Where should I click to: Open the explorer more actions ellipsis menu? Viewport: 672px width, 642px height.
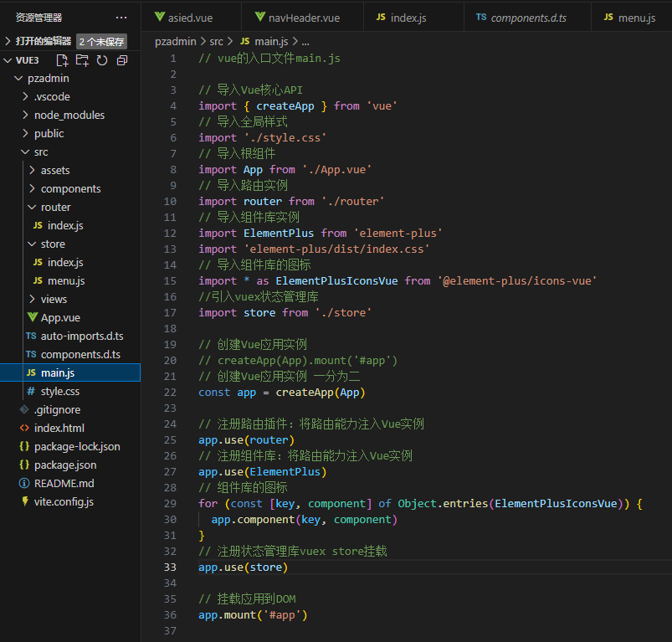tap(121, 18)
